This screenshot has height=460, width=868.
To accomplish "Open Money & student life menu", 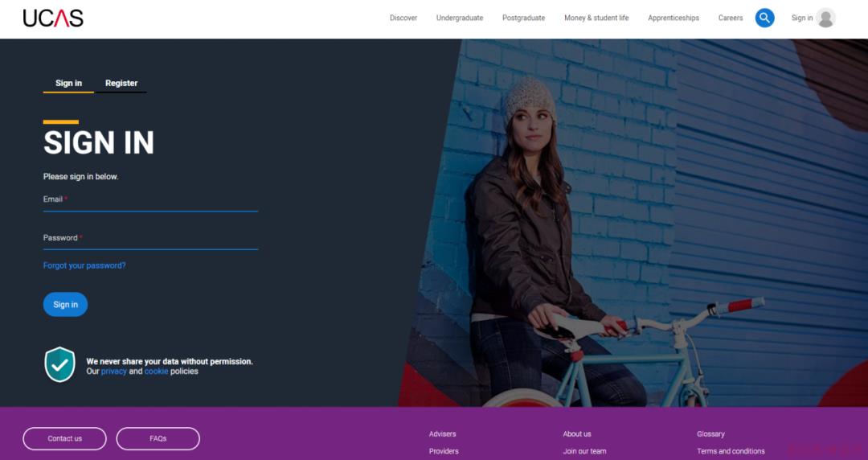I will coord(596,18).
